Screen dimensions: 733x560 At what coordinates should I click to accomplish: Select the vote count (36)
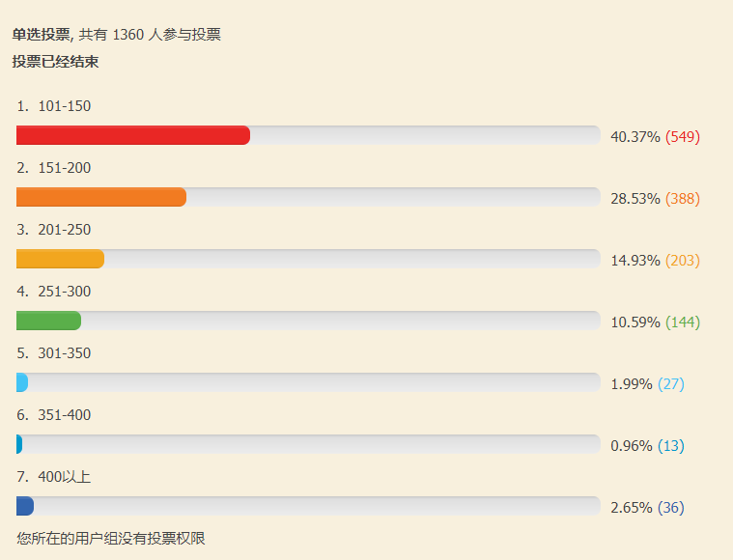click(671, 507)
